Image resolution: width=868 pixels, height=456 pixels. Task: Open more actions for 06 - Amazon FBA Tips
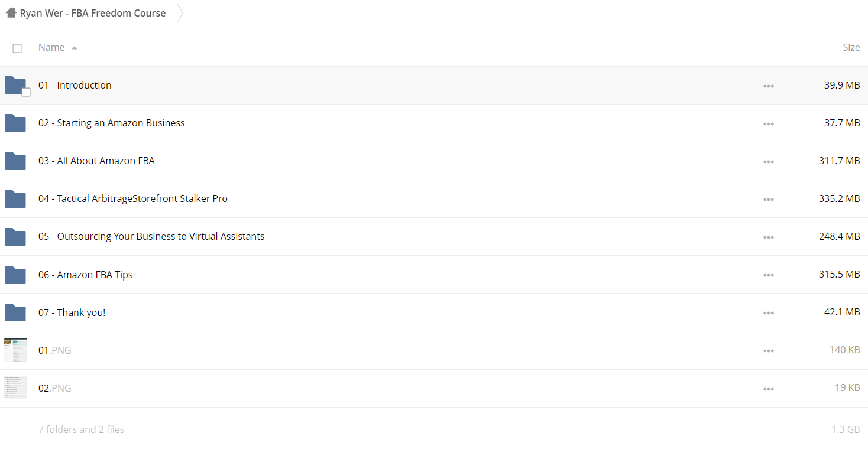(x=769, y=275)
